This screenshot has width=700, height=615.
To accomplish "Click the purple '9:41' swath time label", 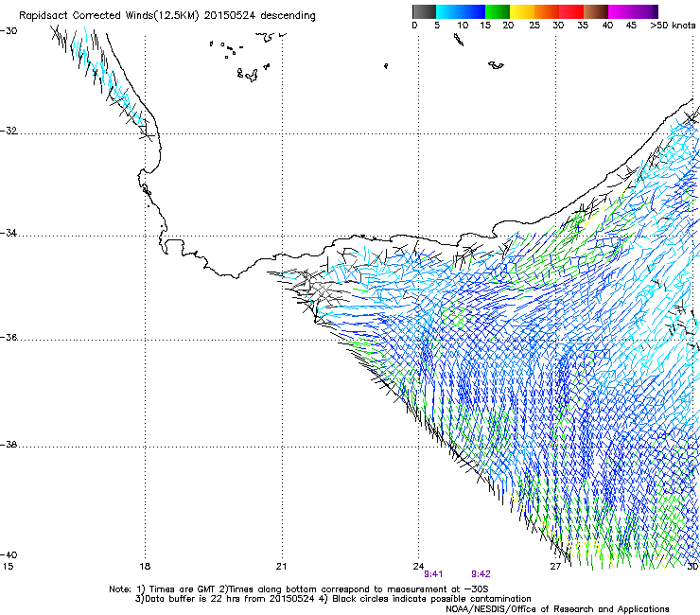I will (433, 574).
